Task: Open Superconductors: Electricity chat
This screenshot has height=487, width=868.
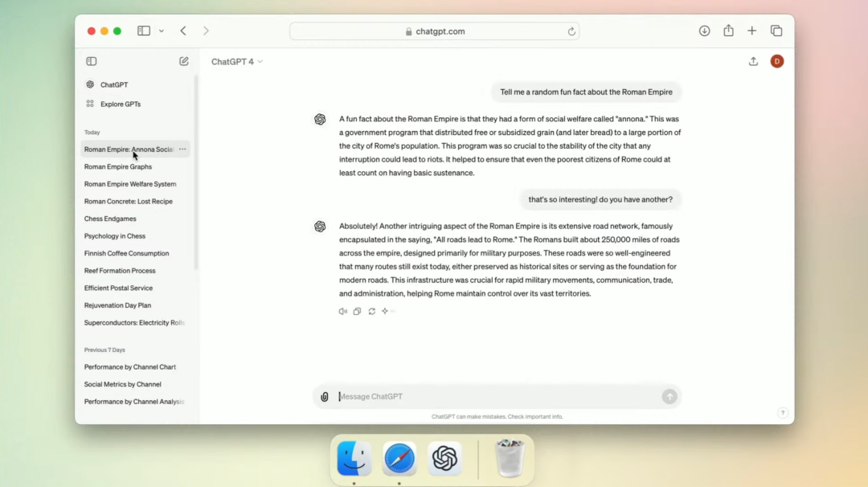Action: click(134, 322)
